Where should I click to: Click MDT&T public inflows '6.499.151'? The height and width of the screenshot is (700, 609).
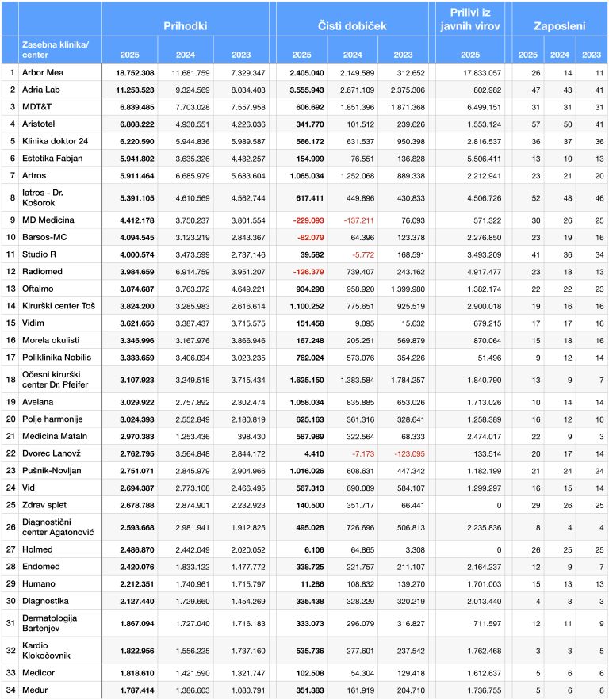click(484, 107)
